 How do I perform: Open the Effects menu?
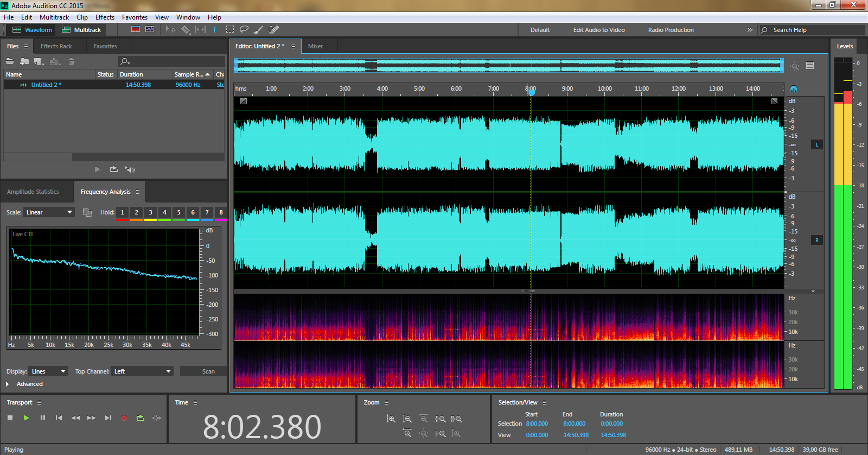click(x=105, y=17)
